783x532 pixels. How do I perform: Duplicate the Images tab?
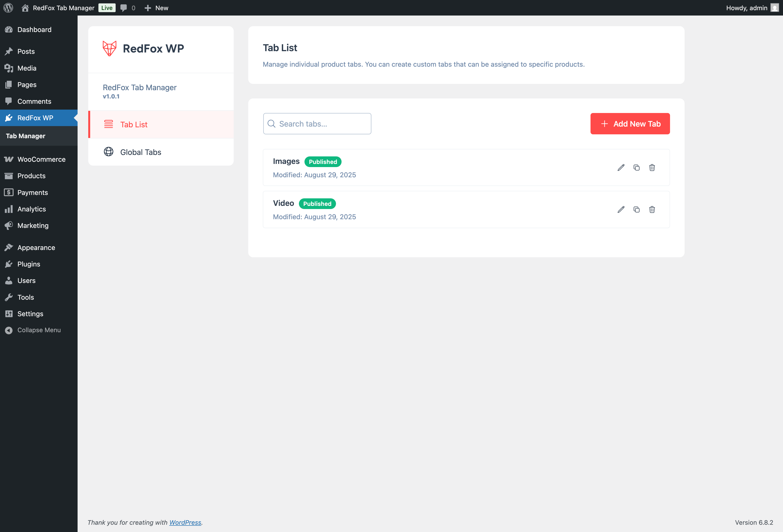point(636,168)
